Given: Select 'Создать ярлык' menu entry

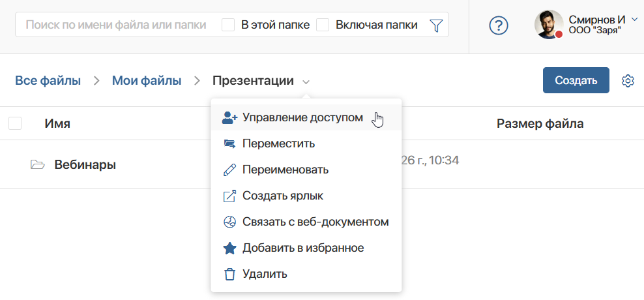Looking at the screenshot, I should (x=306, y=196).
